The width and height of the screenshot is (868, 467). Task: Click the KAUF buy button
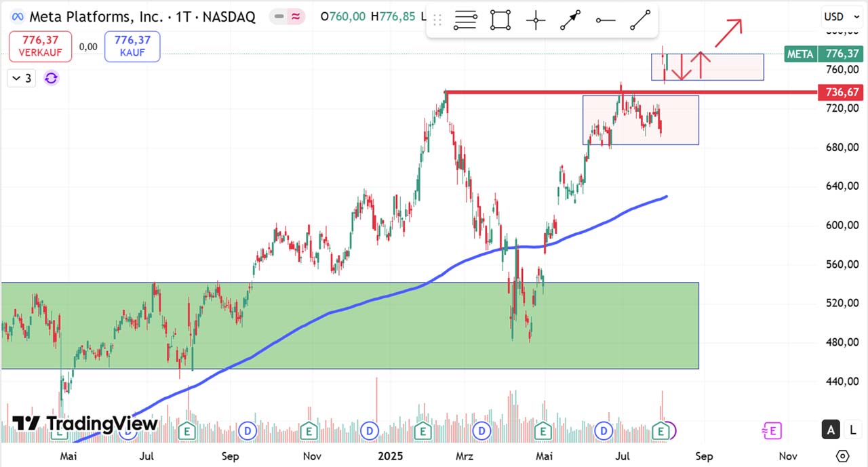coord(132,47)
